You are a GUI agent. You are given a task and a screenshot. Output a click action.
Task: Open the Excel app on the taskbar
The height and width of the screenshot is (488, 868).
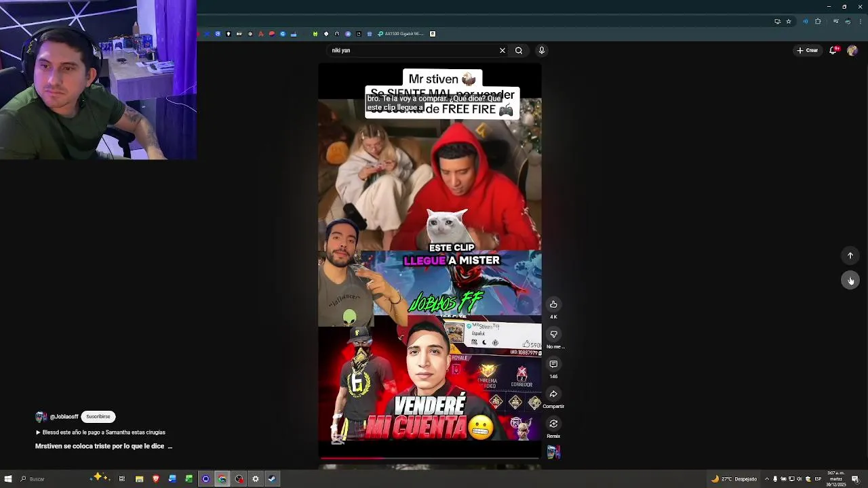pyautogui.click(x=189, y=479)
